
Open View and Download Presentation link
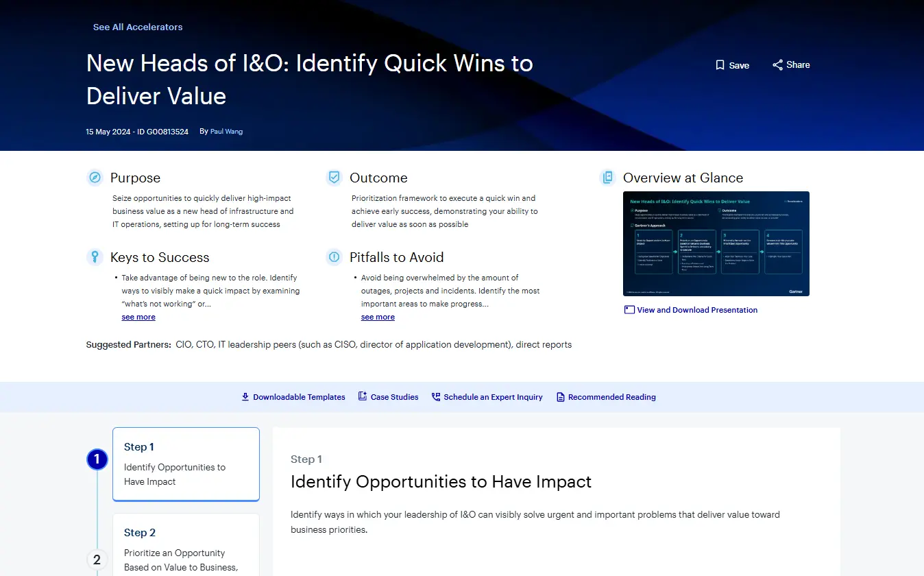[x=697, y=310]
